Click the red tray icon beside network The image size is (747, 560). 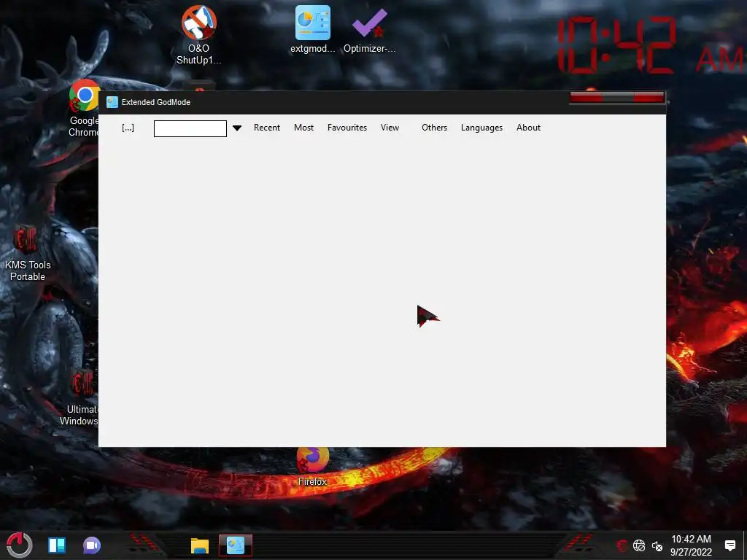pyautogui.click(x=622, y=545)
